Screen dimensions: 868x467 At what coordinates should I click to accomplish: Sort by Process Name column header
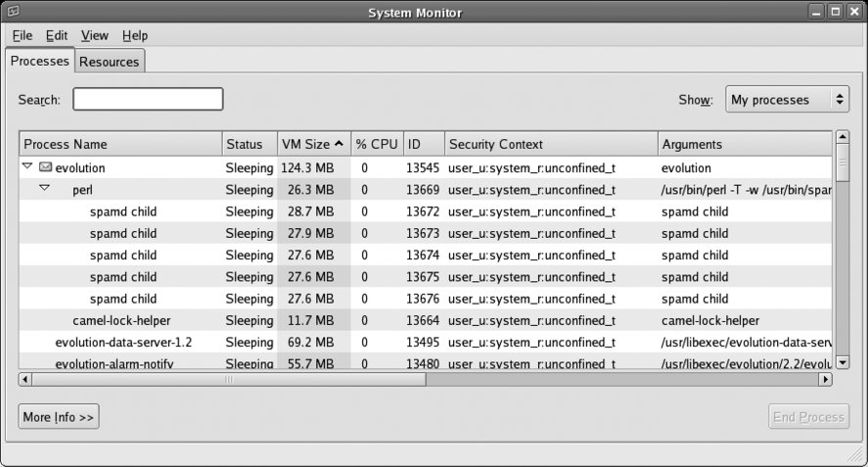coord(120,144)
